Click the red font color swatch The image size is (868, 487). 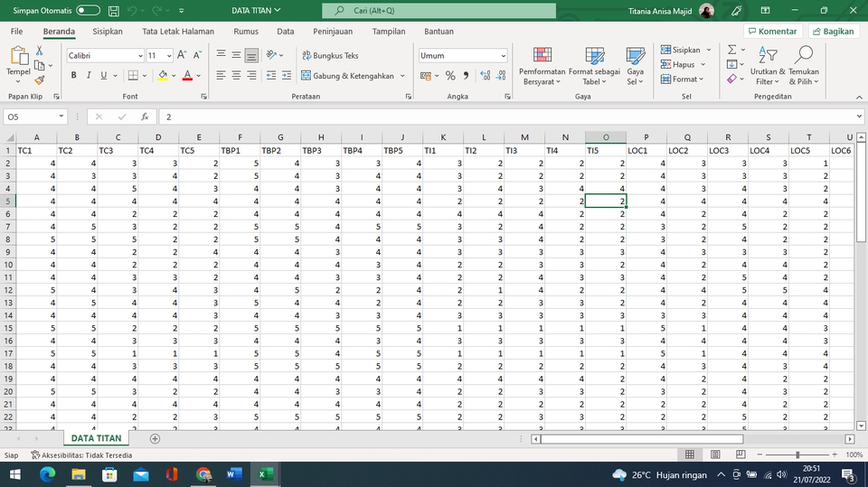(187, 75)
